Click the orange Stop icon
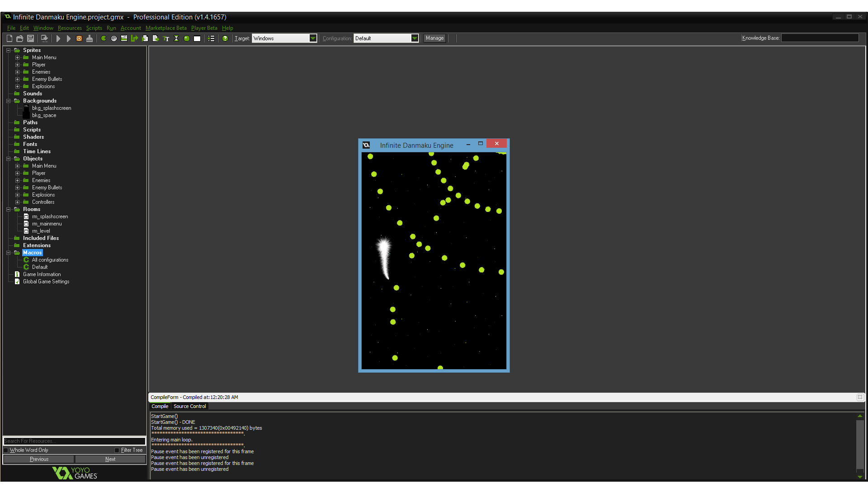The image size is (868, 488). pyautogui.click(x=79, y=38)
